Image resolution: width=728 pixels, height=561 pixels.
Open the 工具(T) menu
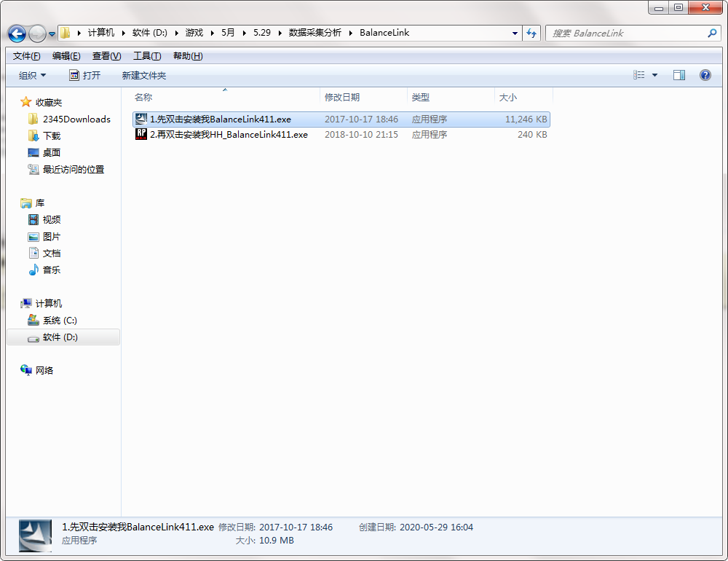(147, 56)
